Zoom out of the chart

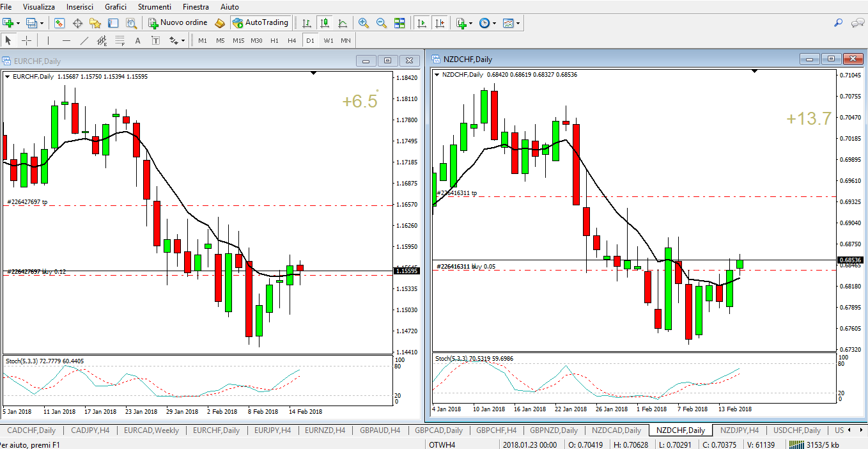(382, 23)
